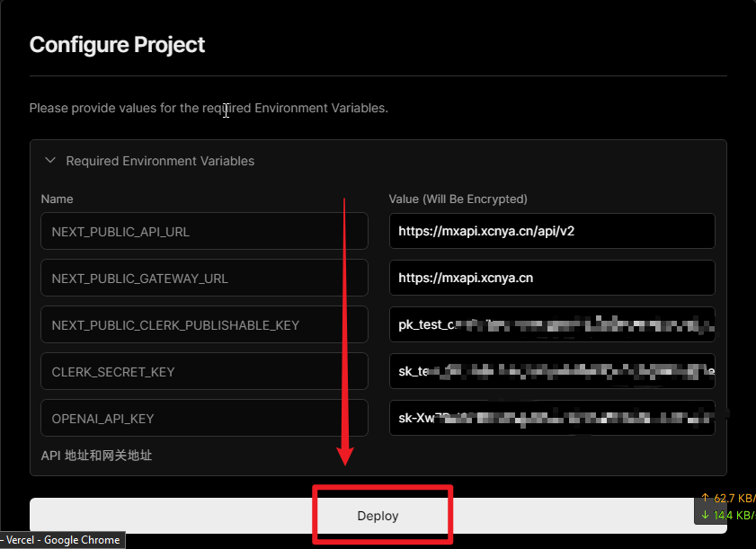Screen dimensions: 756x549
Task: Click the 'API 地址和网关地址' description text
Action: tap(96, 456)
